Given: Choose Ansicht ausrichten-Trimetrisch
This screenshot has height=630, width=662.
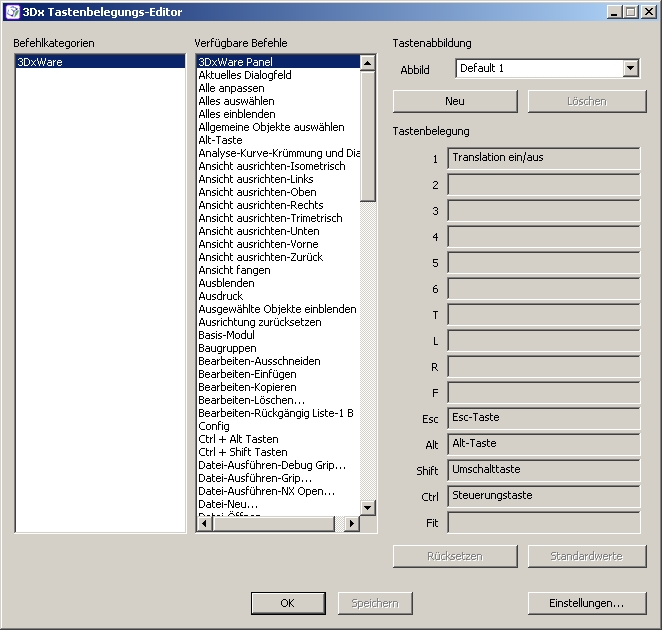Looking at the screenshot, I should coord(278,218).
